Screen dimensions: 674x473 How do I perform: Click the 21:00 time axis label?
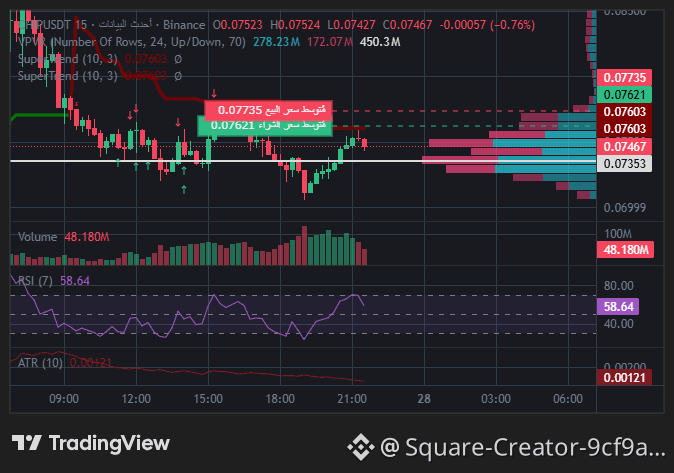[x=352, y=399]
